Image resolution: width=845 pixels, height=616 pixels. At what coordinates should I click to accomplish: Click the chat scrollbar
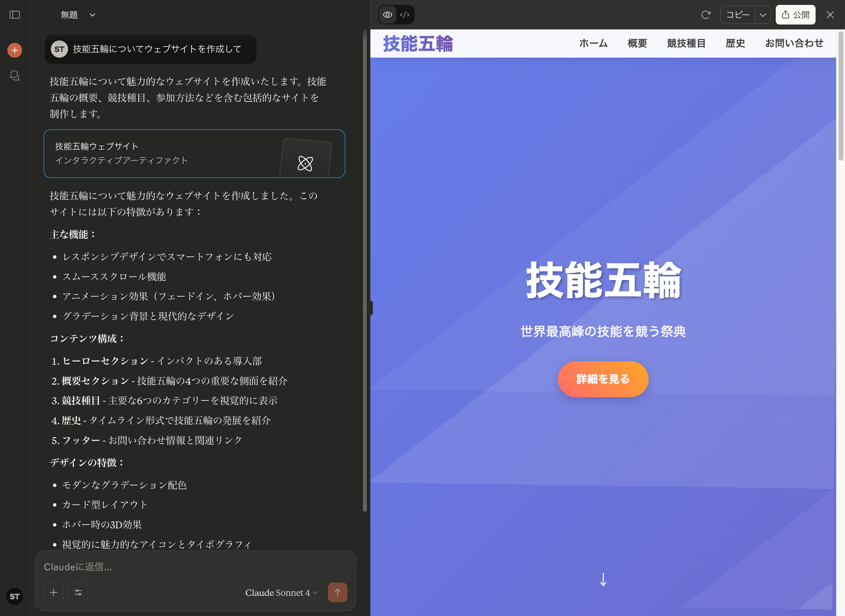coord(365,270)
